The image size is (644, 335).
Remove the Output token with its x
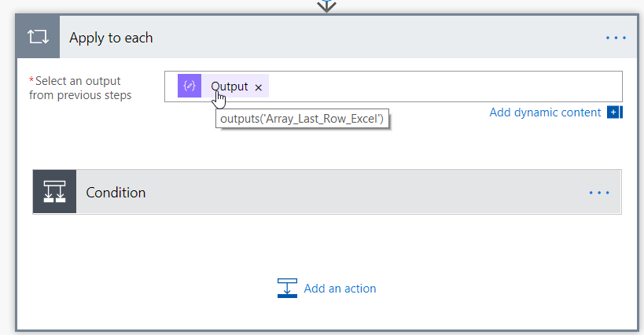pos(258,87)
